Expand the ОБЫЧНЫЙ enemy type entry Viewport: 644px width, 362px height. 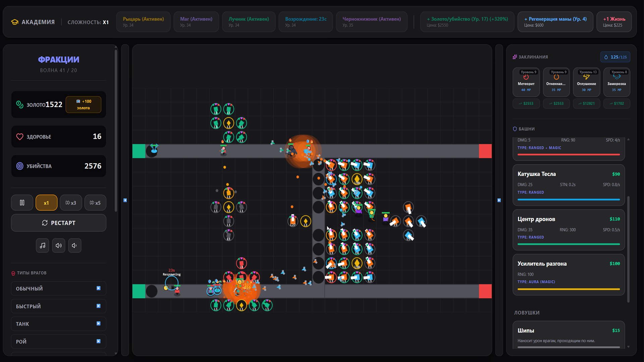98,288
